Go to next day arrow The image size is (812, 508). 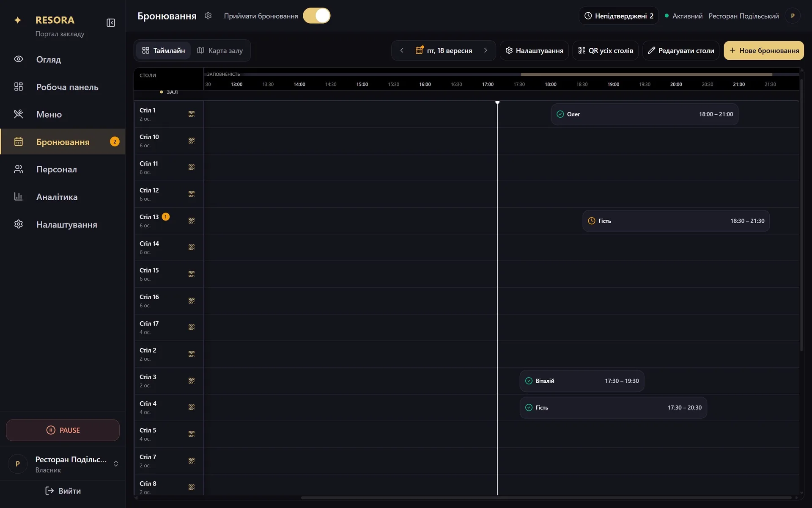pos(486,50)
